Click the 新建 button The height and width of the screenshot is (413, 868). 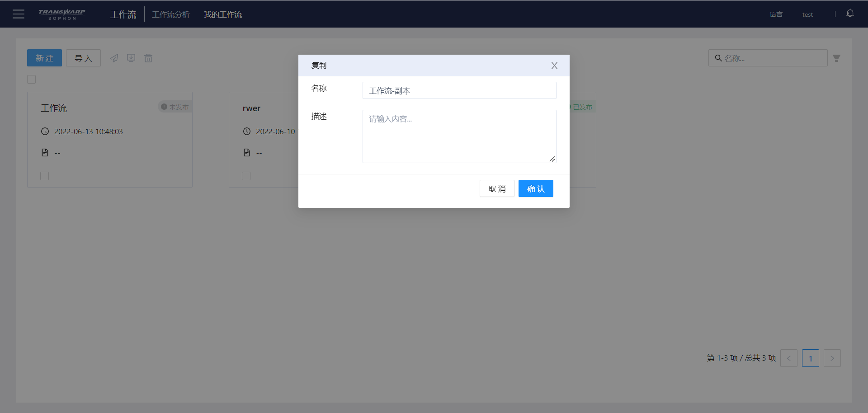pos(44,58)
